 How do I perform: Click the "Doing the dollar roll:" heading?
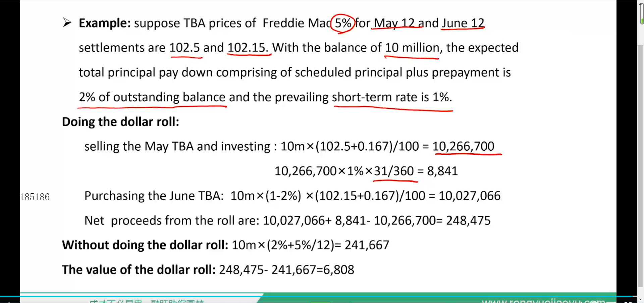point(120,122)
